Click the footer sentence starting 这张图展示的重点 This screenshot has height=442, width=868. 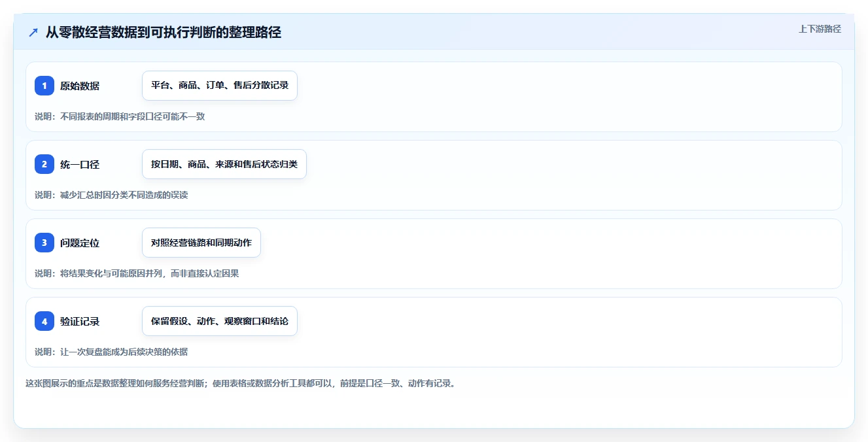pos(240,383)
